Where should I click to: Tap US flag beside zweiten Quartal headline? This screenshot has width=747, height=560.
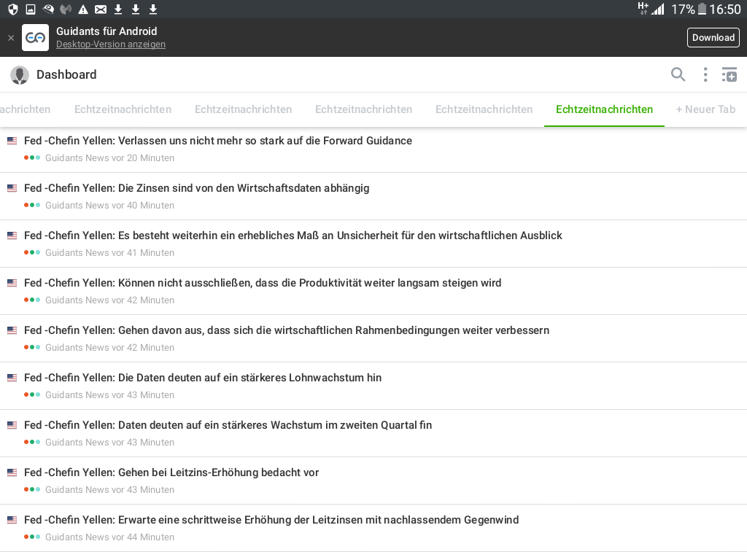tap(12, 425)
